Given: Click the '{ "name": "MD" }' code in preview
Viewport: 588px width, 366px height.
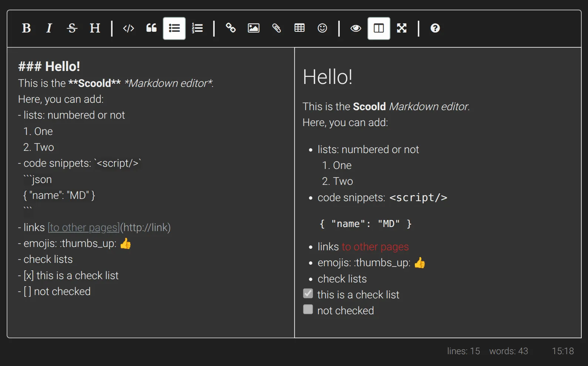Looking at the screenshot, I should (365, 224).
